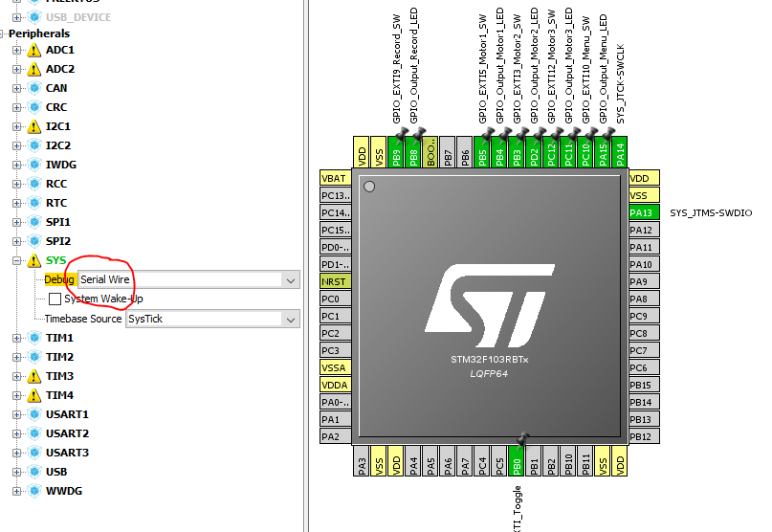Click the SYS warning icon
The height and width of the screenshot is (532, 772).
coord(34,260)
